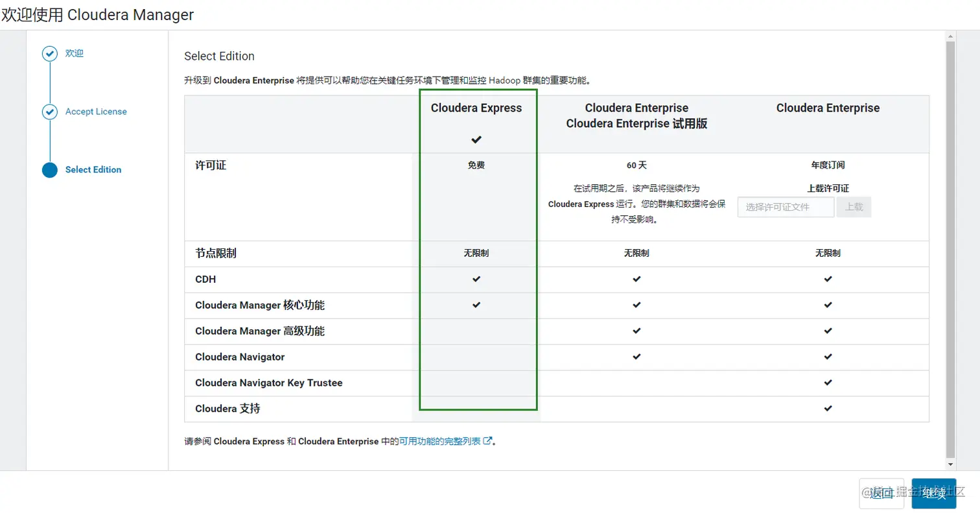
Task: Click the 上载许可证 label
Action: pyautogui.click(x=828, y=189)
